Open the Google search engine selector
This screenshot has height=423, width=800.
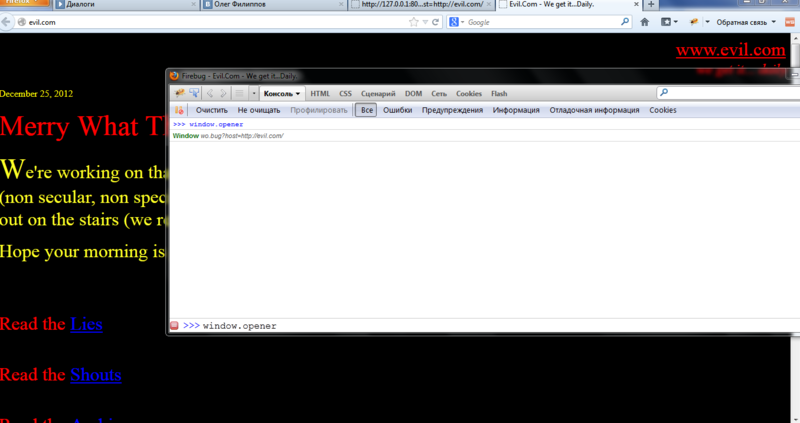[x=456, y=22]
